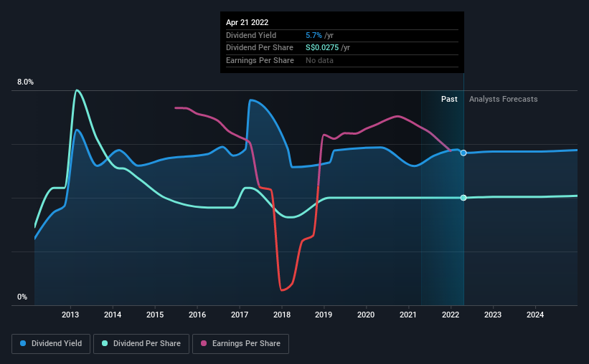
Task: Toggle the Earnings Per Share legend button
Action: pyautogui.click(x=240, y=344)
